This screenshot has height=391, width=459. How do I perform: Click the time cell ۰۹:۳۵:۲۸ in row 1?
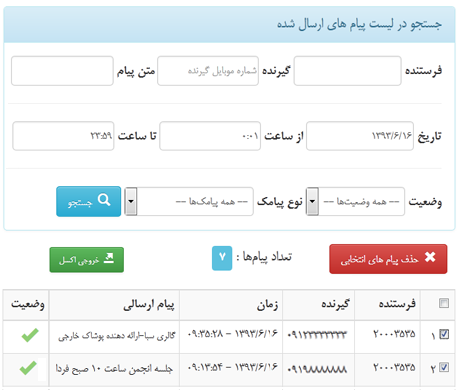pyautogui.click(x=232, y=333)
